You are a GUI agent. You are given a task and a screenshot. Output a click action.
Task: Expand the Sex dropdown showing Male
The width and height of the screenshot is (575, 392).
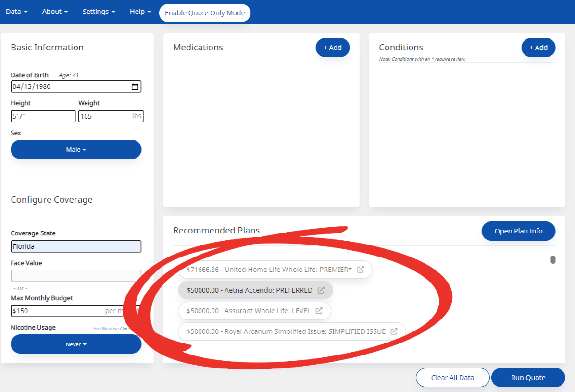[x=76, y=149]
